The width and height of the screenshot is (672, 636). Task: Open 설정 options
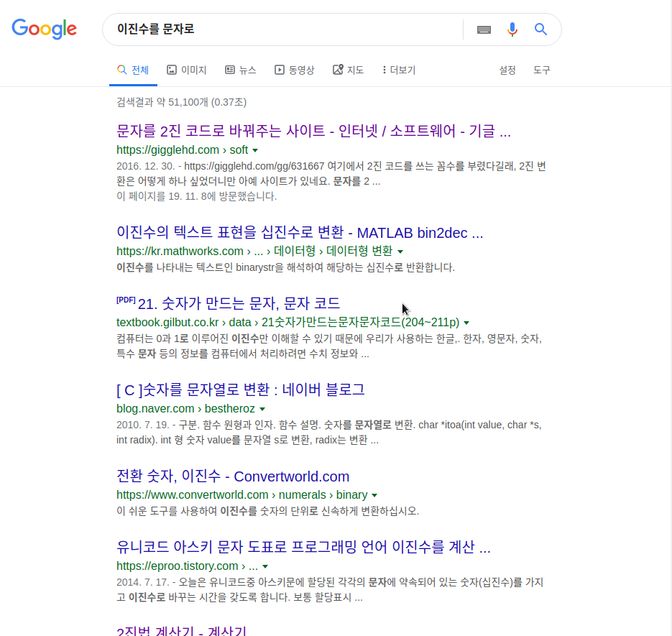(507, 70)
